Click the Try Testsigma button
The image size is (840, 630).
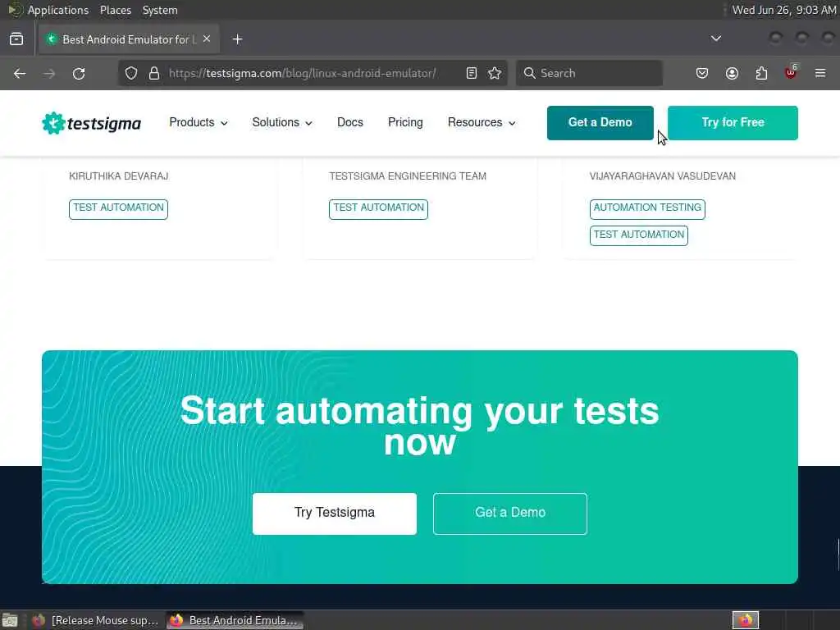[x=335, y=514]
